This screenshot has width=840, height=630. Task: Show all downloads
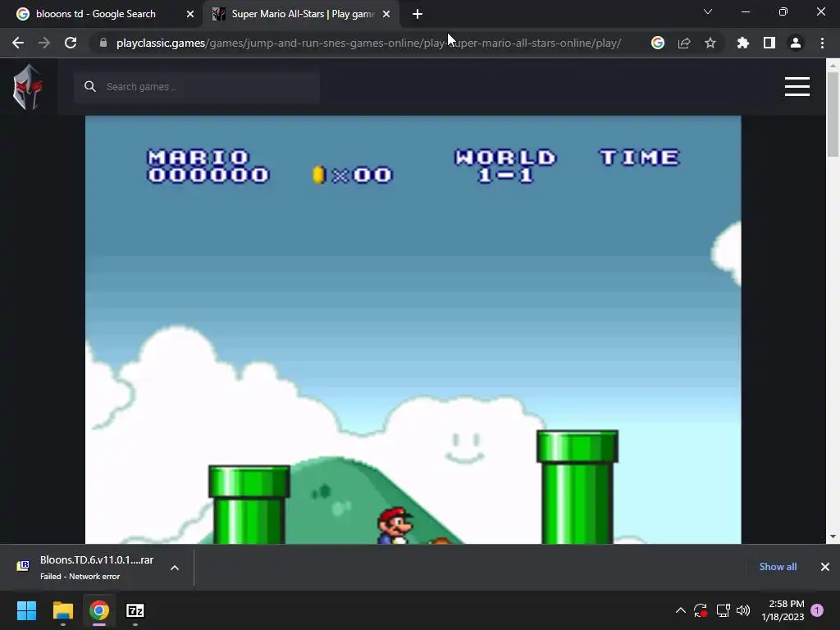pos(778,567)
